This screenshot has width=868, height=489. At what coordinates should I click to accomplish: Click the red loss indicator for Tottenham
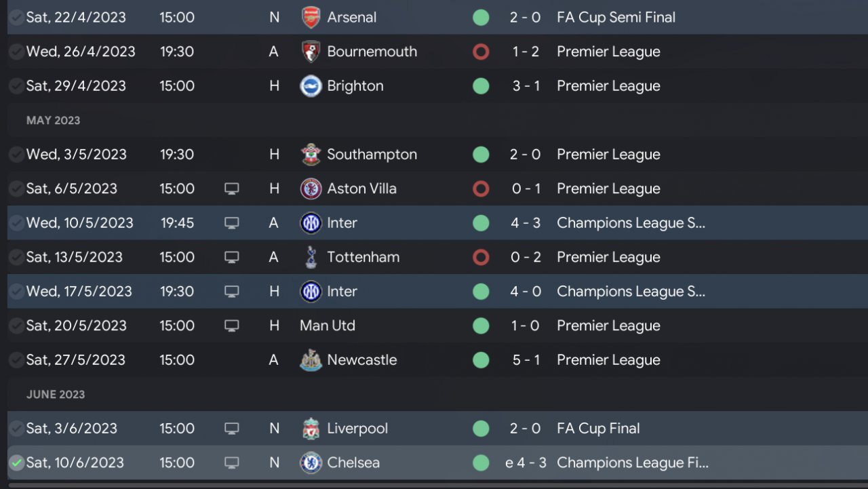click(481, 258)
